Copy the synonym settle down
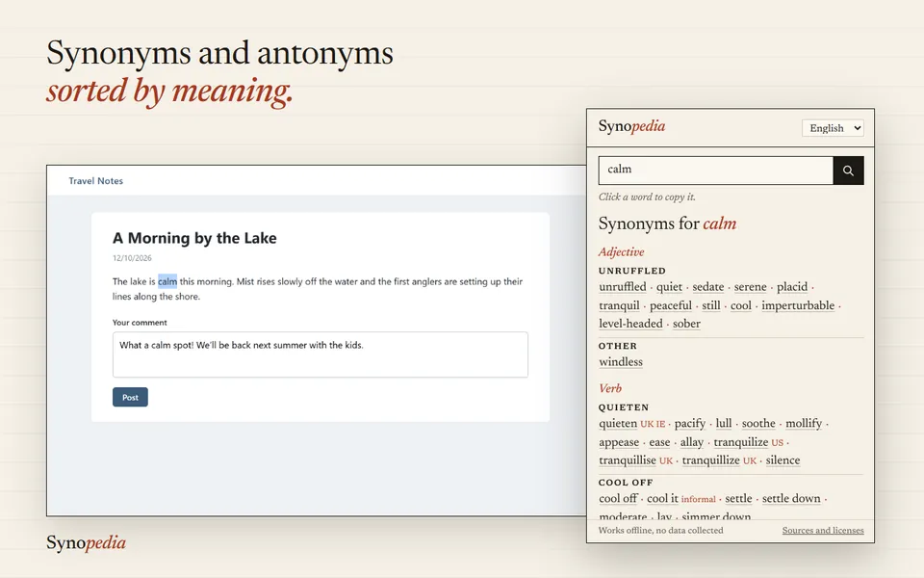This screenshot has height=578, width=924. tap(791, 499)
